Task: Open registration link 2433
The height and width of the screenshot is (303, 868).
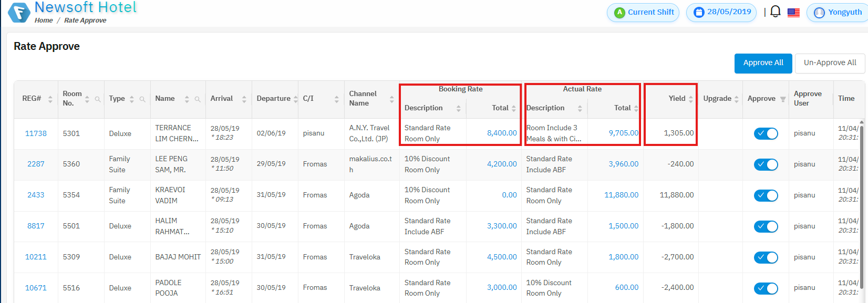Action: click(36, 195)
